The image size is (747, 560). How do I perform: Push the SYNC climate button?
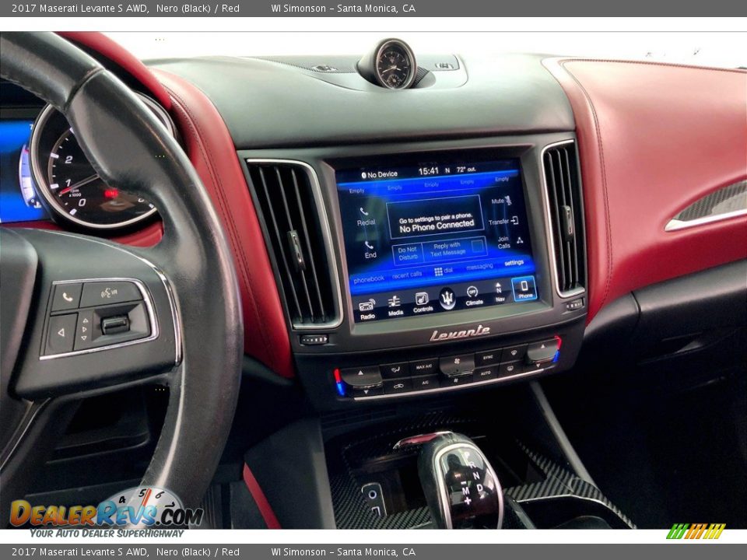(488, 357)
